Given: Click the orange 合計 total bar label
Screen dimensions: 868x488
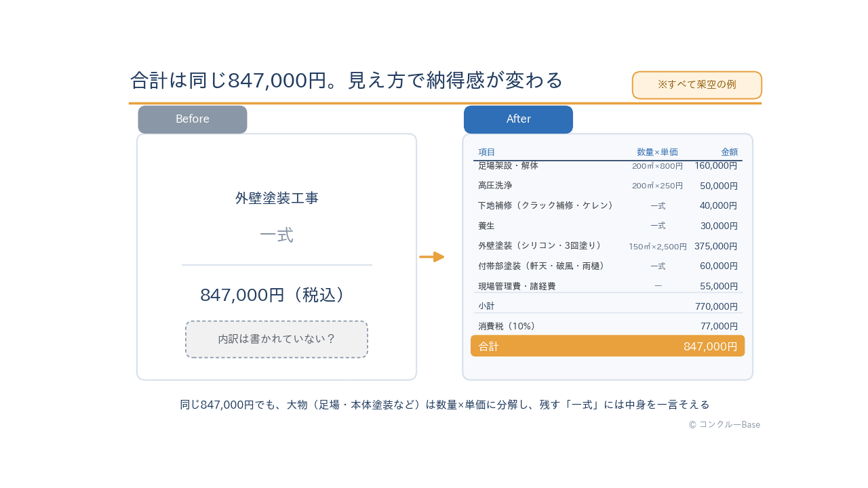Looking at the screenshot, I should pyautogui.click(x=488, y=346).
